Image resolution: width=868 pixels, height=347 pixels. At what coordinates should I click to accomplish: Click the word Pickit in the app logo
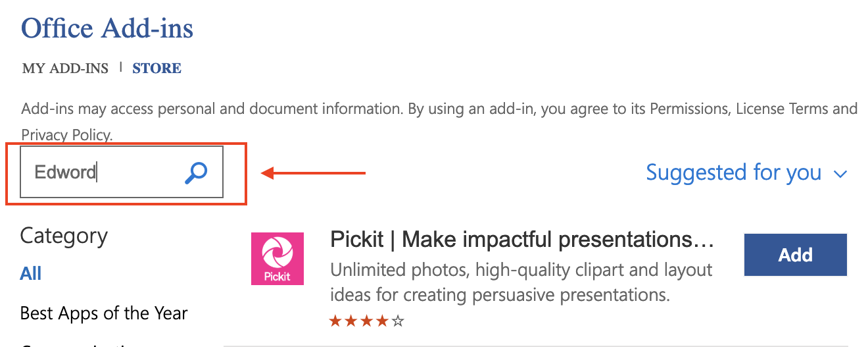click(x=277, y=277)
